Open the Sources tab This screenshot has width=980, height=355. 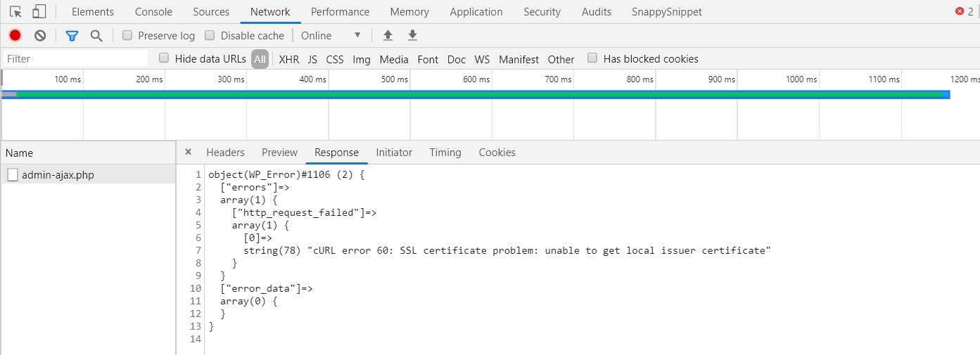(x=211, y=12)
